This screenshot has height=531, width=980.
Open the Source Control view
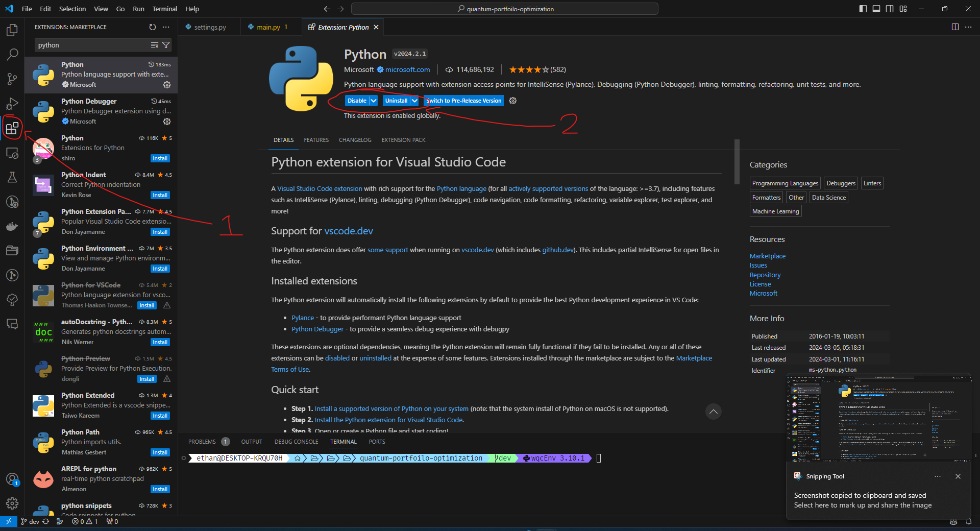click(x=12, y=79)
